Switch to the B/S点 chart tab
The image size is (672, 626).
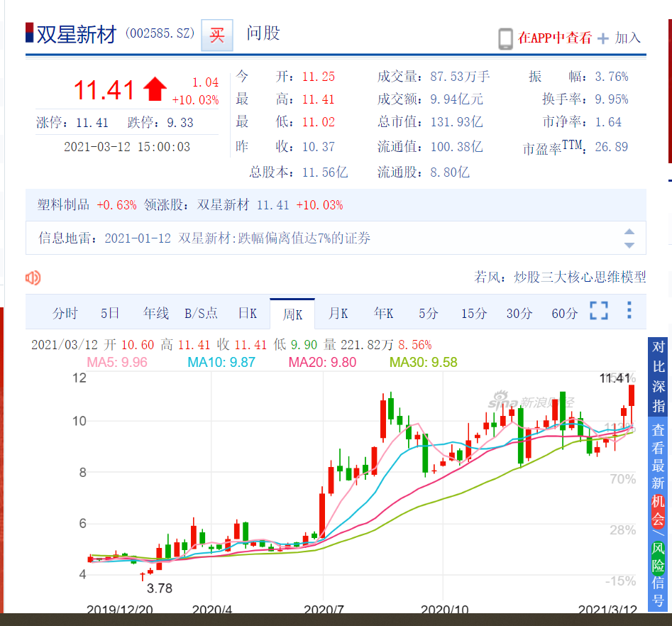[x=201, y=314]
